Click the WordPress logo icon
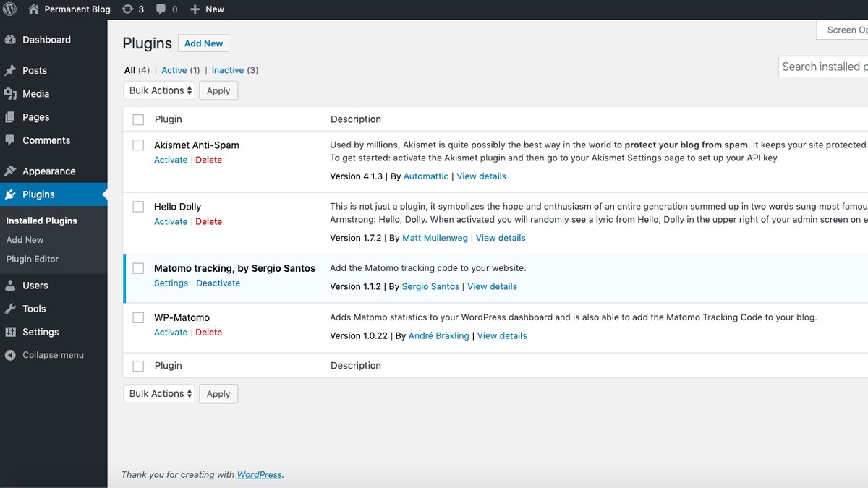 10,9
